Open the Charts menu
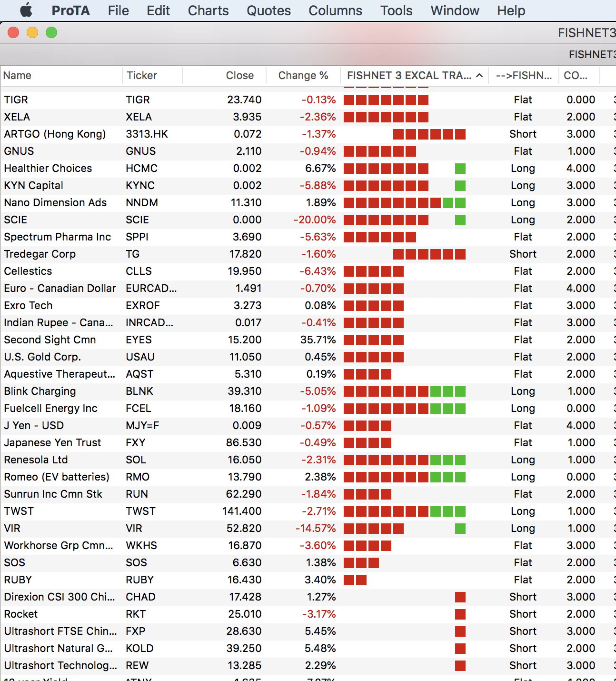 pyautogui.click(x=208, y=10)
